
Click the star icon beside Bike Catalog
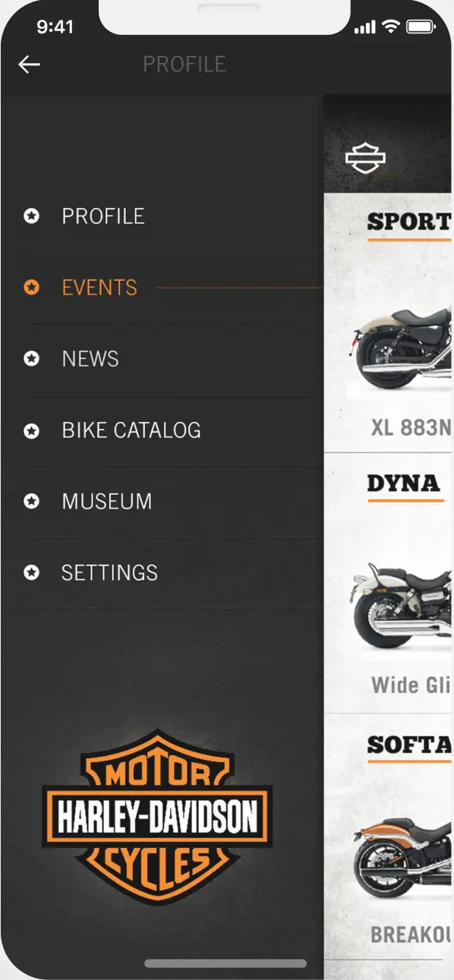31,430
